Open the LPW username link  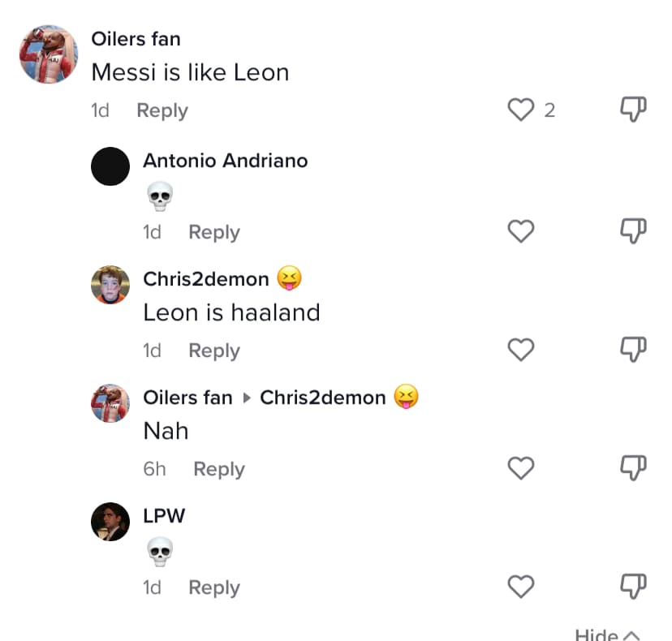coord(164,516)
